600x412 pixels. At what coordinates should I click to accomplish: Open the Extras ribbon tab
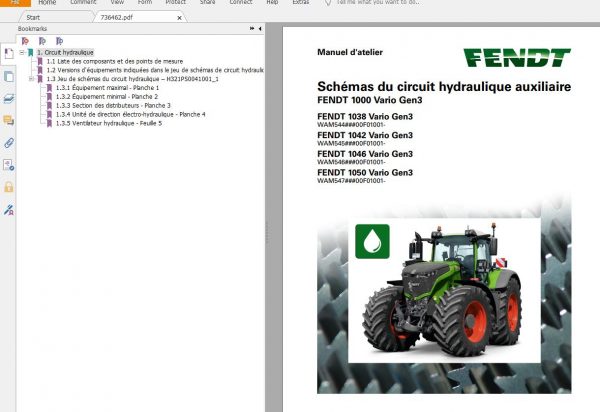coord(301,2)
